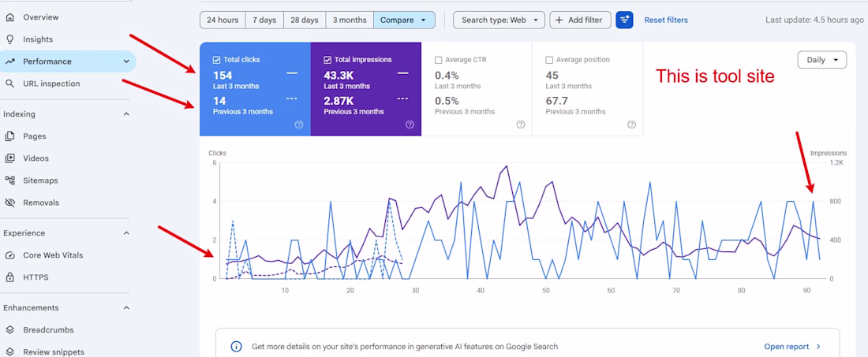Image resolution: width=868 pixels, height=357 pixels.
Task: Select the 28 days date range
Action: (x=305, y=20)
